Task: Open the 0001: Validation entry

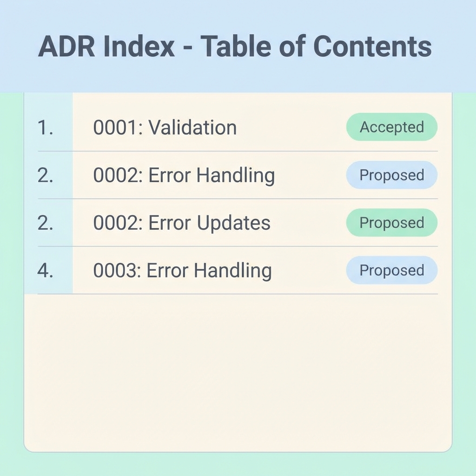Action: [x=165, y=127]
